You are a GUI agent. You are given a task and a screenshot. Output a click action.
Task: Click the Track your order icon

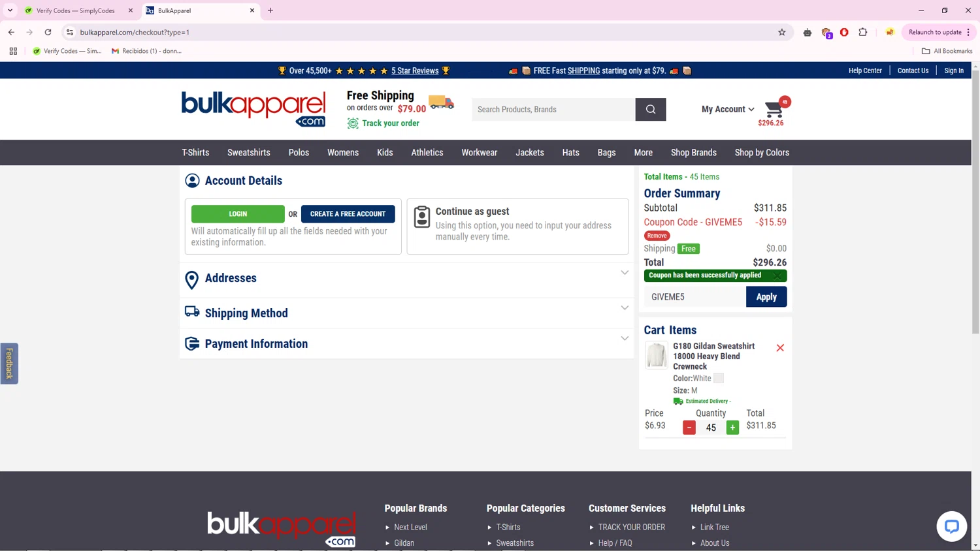[353, 123]
